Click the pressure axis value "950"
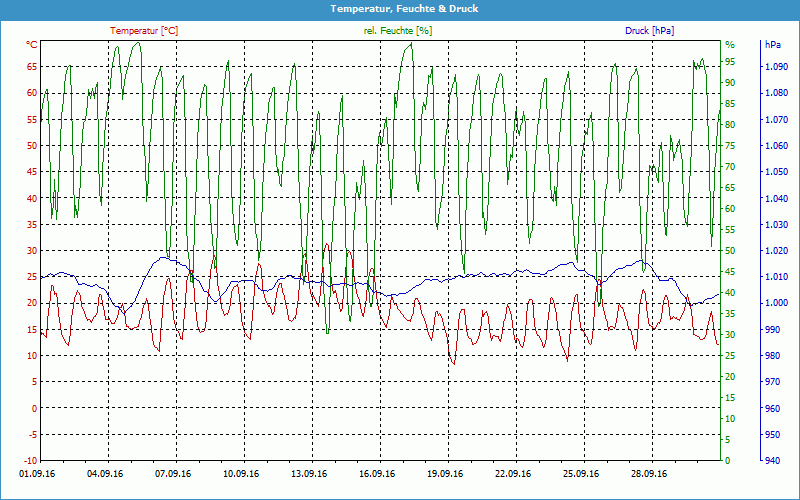The height and width of the screenshot is (500, 800). click(772, 435)
